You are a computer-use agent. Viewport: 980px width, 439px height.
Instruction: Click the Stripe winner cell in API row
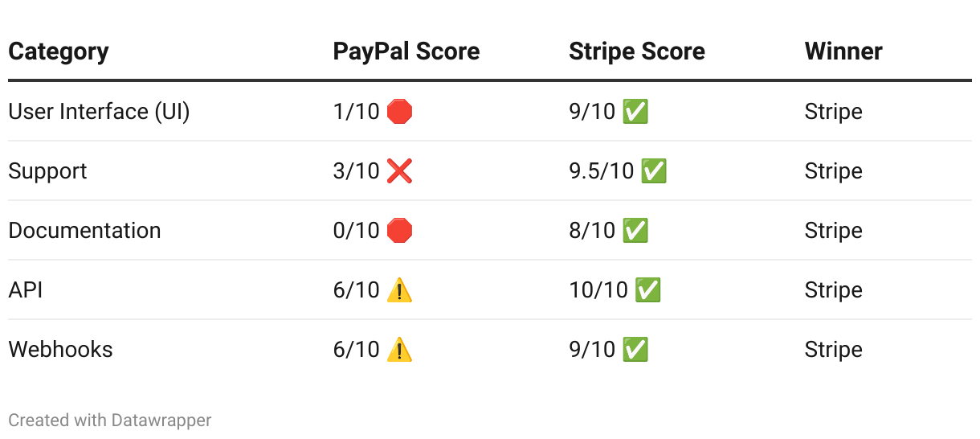click(834, 289)
